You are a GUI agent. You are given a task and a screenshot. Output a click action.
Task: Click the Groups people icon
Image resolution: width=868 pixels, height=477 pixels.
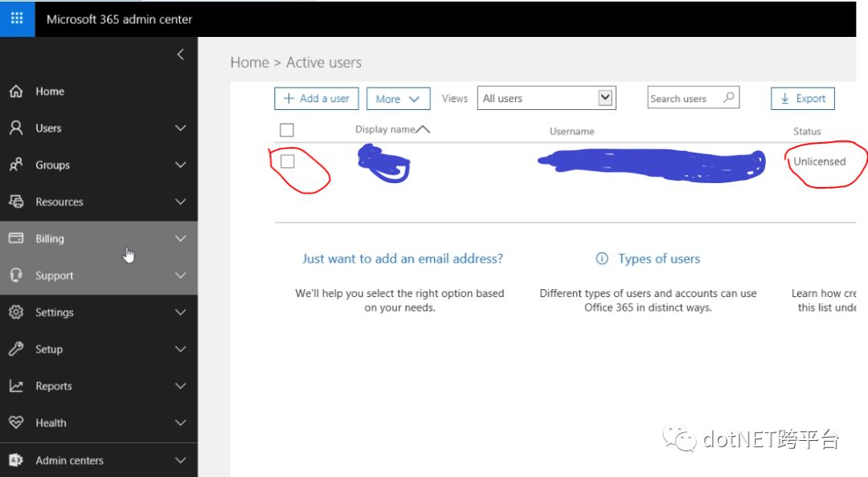[x=16, y=165]
